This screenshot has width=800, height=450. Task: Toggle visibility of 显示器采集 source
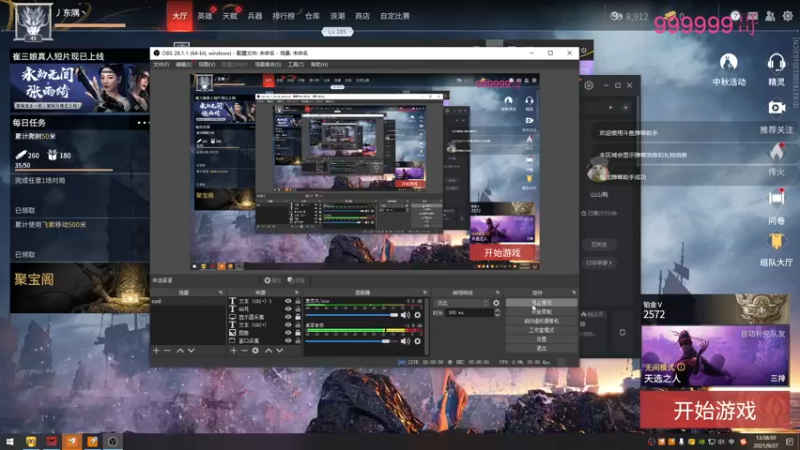[x=288, y=317]
